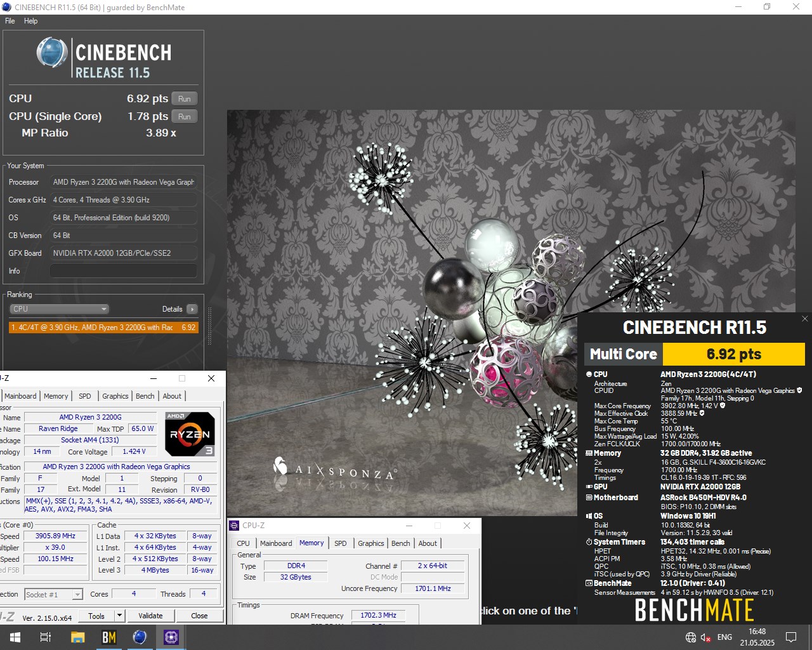The image size is (812, 650).
Task: Expand the Ranking CPU dropdown
Action: click(x=59, y=309)
